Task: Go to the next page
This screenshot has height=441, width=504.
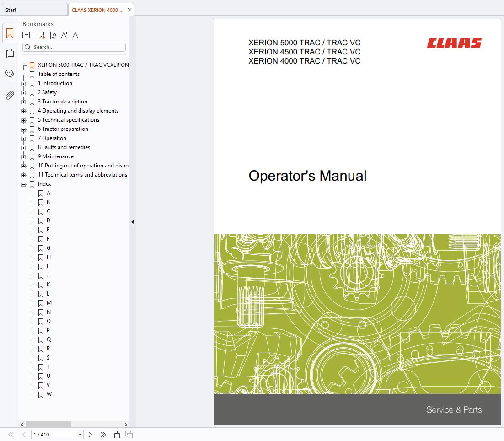Action: tap(90, 435)
